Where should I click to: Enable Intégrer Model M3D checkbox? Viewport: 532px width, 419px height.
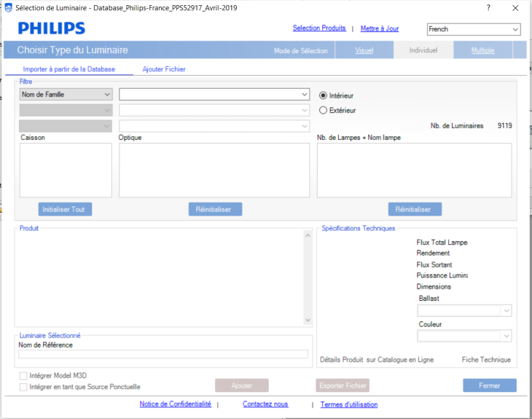coord(23,375)
